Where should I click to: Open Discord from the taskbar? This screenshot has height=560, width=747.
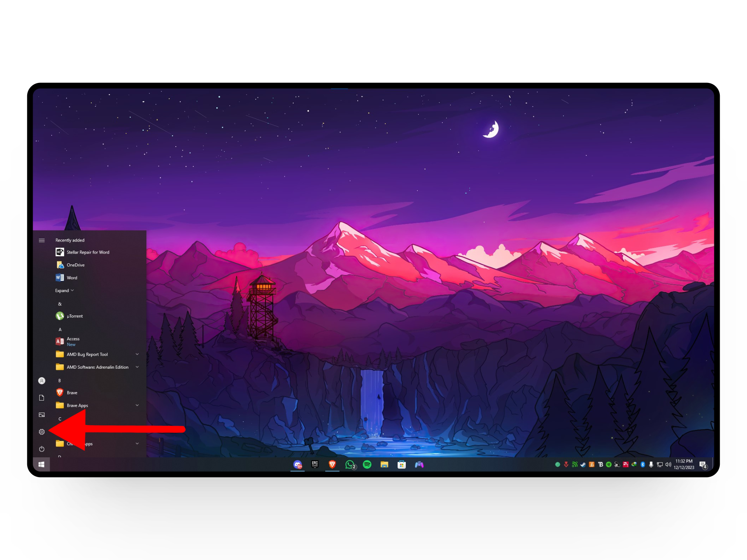(298, 464)
